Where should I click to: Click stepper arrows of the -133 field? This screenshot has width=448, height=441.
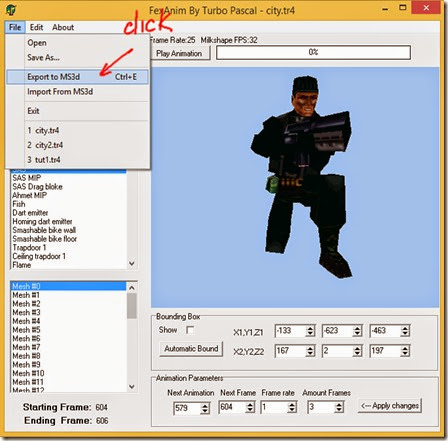pos(310,331)
